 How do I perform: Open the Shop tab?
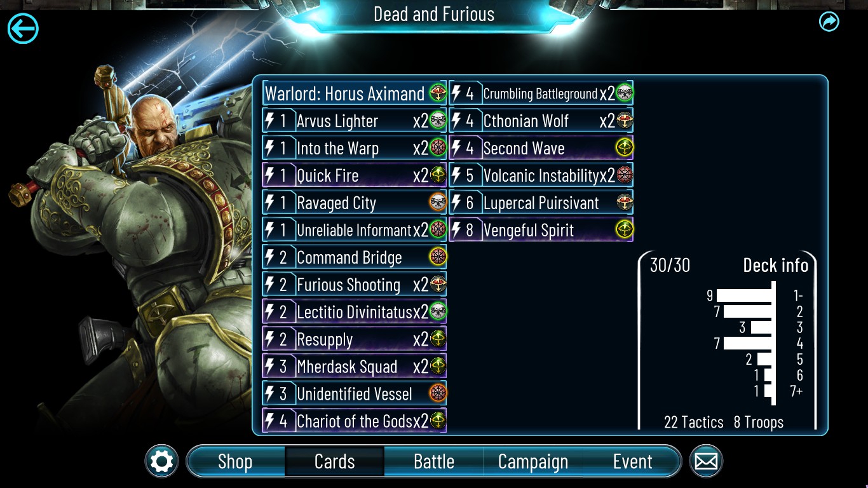pyautogui.click(x=235, y=461)
